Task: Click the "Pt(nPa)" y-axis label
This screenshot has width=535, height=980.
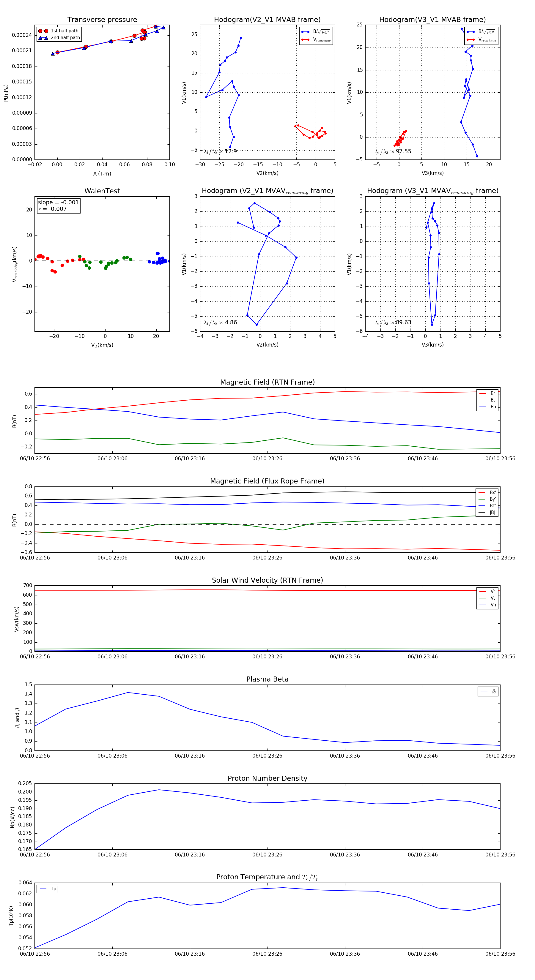Action: click(6, 93)
